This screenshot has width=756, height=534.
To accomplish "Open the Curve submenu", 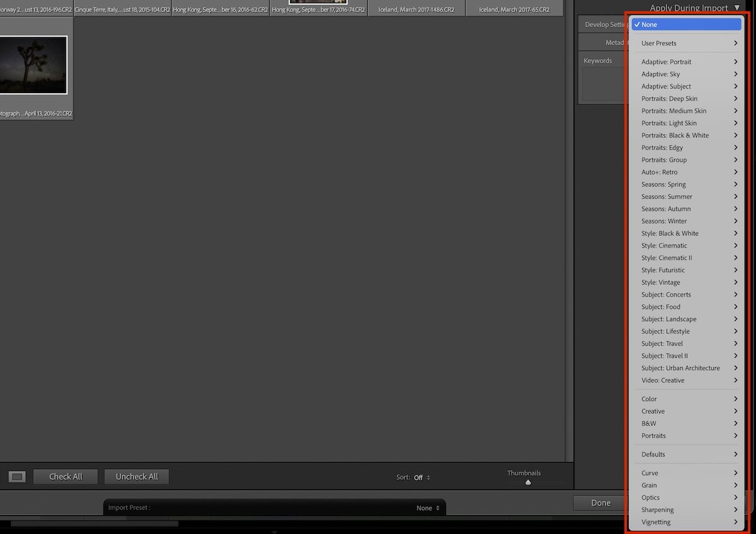I will point(687,473).
